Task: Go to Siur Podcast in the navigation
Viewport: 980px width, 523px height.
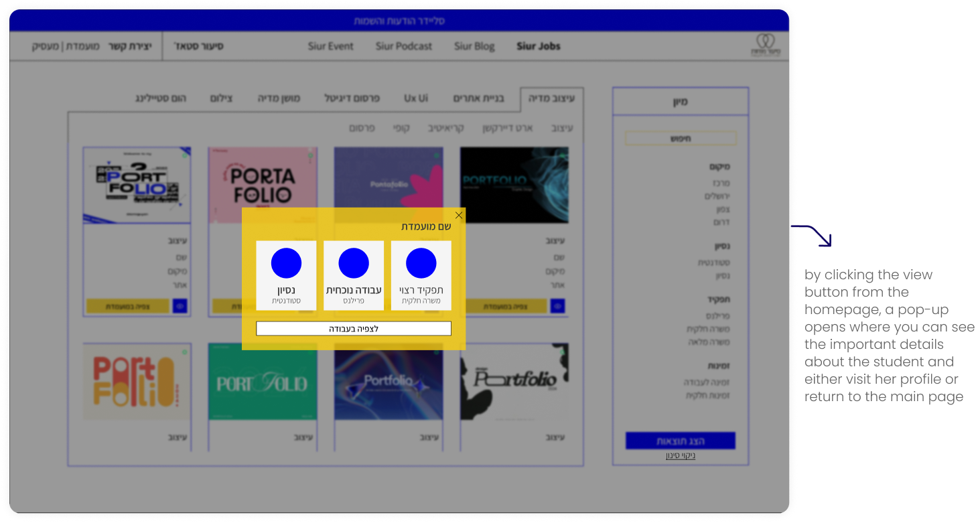Action: coord(404,46)
